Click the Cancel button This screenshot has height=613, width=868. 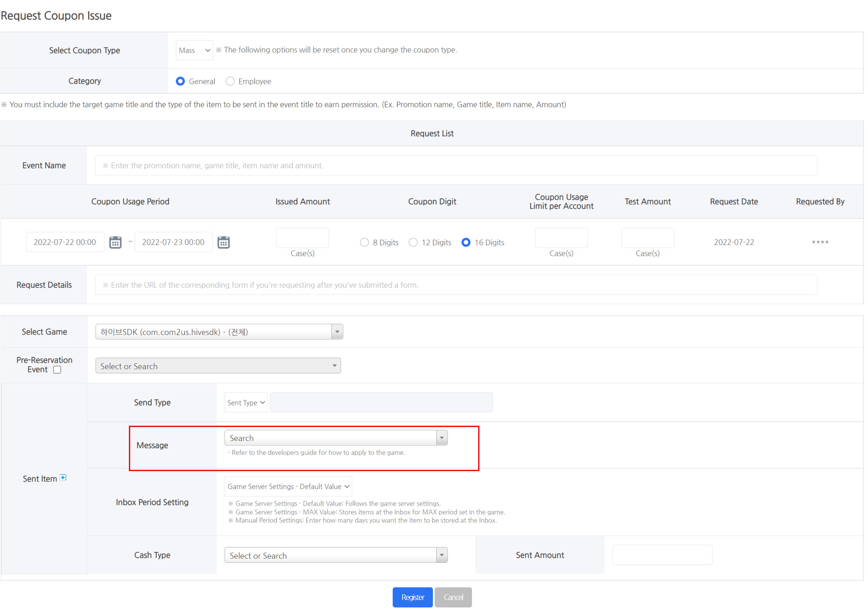(453, 597)
